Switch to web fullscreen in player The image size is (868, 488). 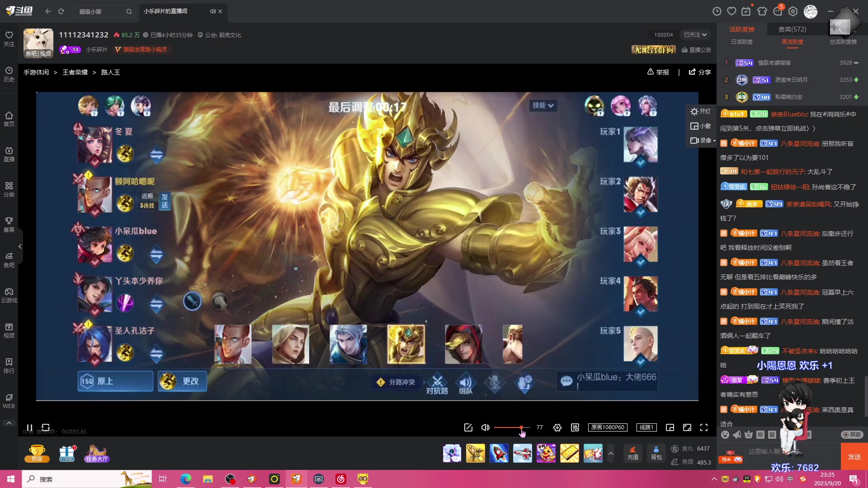pos(687,427)
